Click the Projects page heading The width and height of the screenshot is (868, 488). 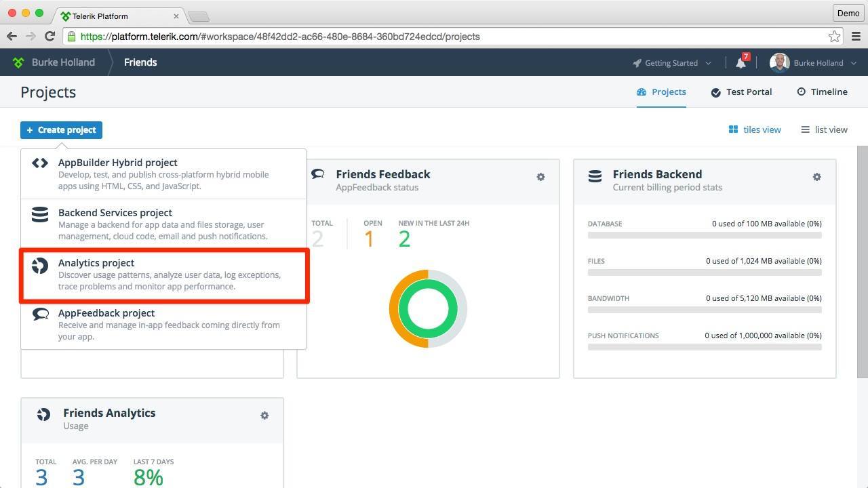point(48,92)
